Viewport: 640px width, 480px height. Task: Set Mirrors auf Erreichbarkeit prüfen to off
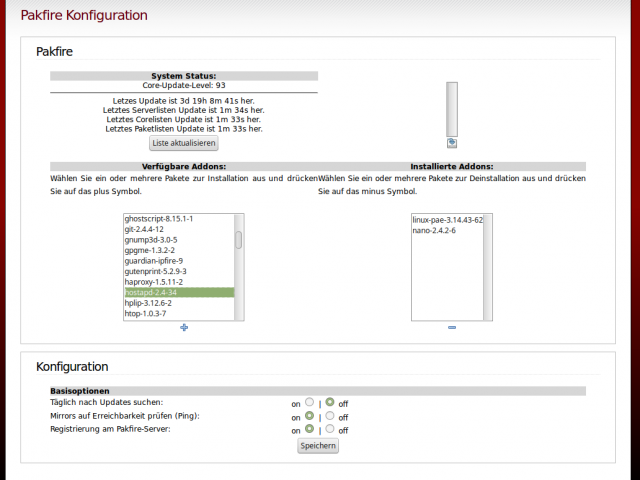coord(330,416)
